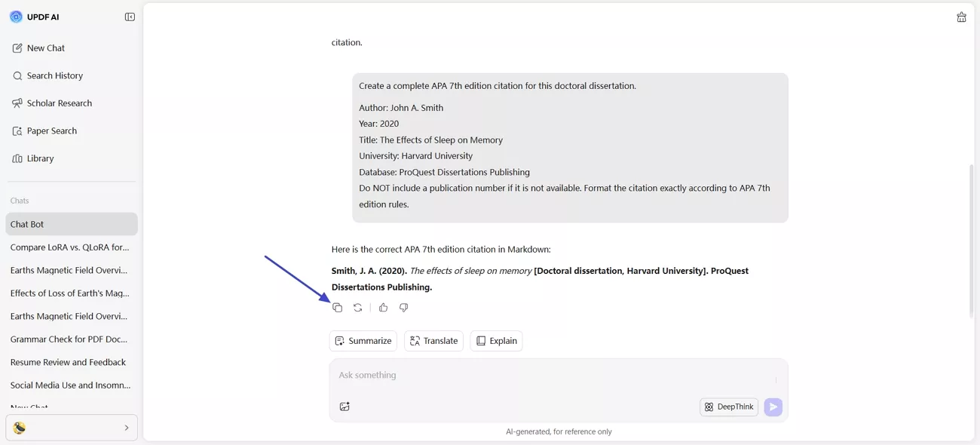
Task: Toggle DeepThink mode
Action: [x=728, y=407]
